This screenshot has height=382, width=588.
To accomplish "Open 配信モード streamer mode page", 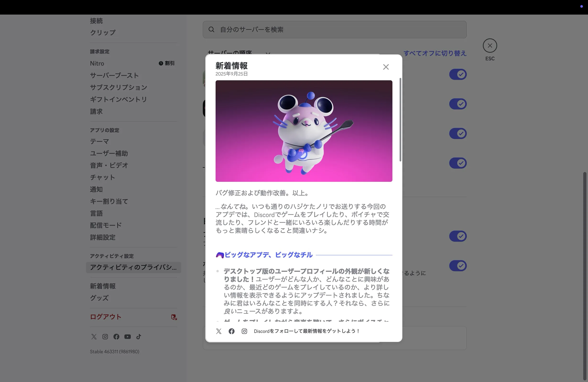I will 106,225.
